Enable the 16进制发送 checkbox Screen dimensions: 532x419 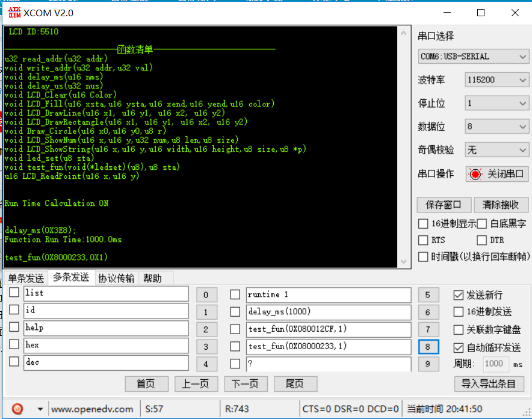458,312
